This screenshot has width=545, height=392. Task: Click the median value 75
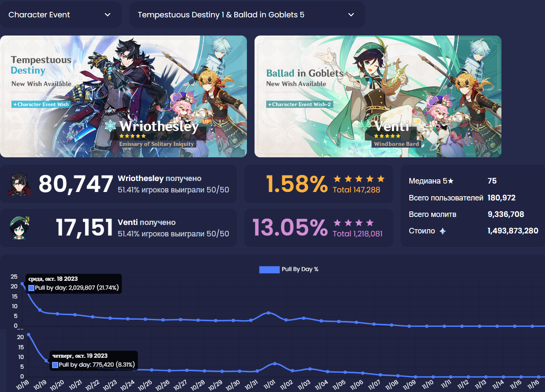click(x=492, y=181)
